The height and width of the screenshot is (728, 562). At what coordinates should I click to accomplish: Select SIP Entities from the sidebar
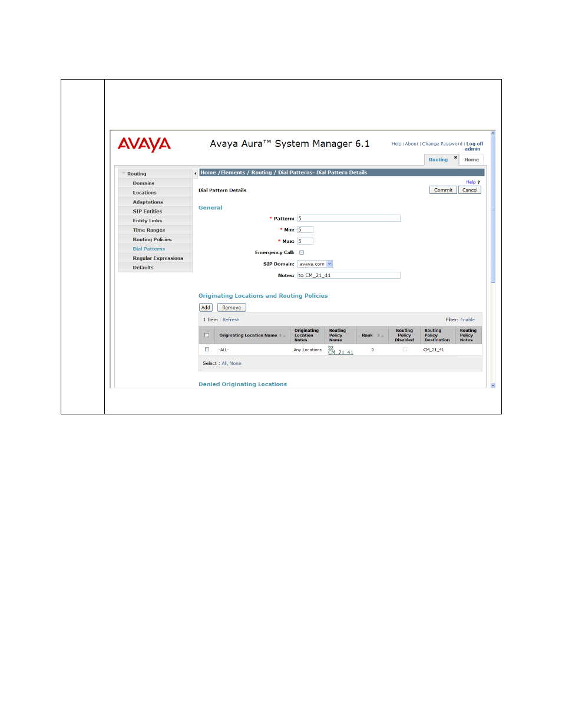147,212
